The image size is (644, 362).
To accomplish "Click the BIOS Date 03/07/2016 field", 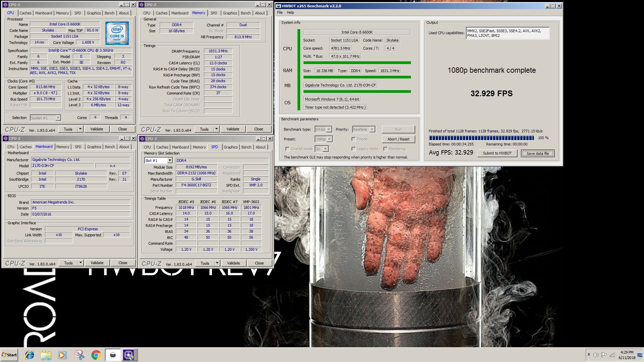I will (80, 214).
